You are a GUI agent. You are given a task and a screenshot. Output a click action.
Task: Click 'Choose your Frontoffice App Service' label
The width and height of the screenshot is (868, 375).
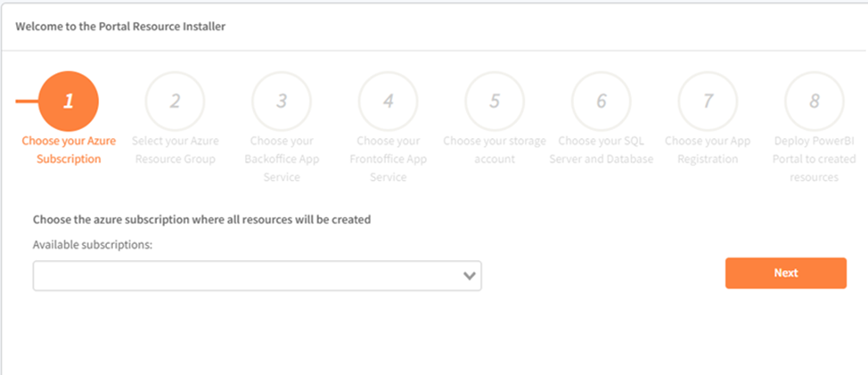[x=388, y=159]
